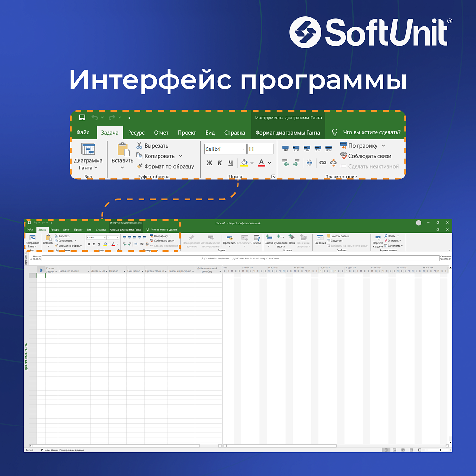The height and width of the screenshot is (476, 476).
Task: Expand the По графику arrow in the enlarged callout
Action: coord(383,145)
